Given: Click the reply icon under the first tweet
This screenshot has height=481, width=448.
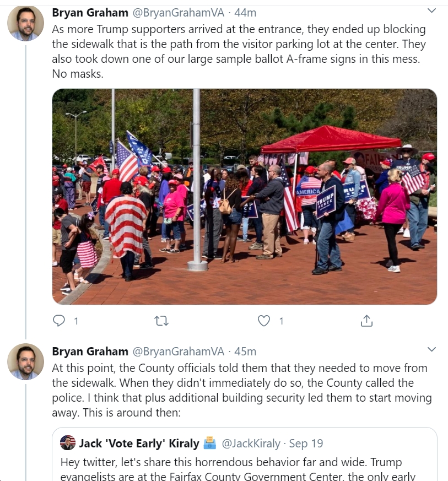Looking at the screenshot, I should click(58, 321).
